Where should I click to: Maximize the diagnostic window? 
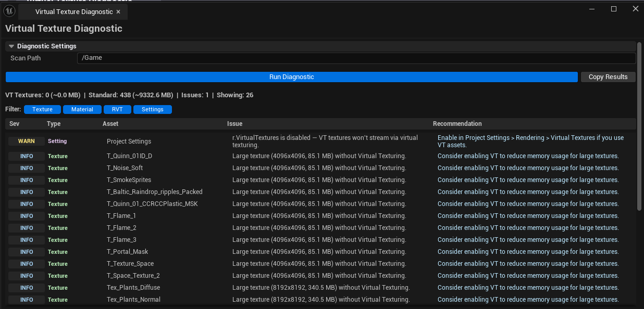[614, 9]
